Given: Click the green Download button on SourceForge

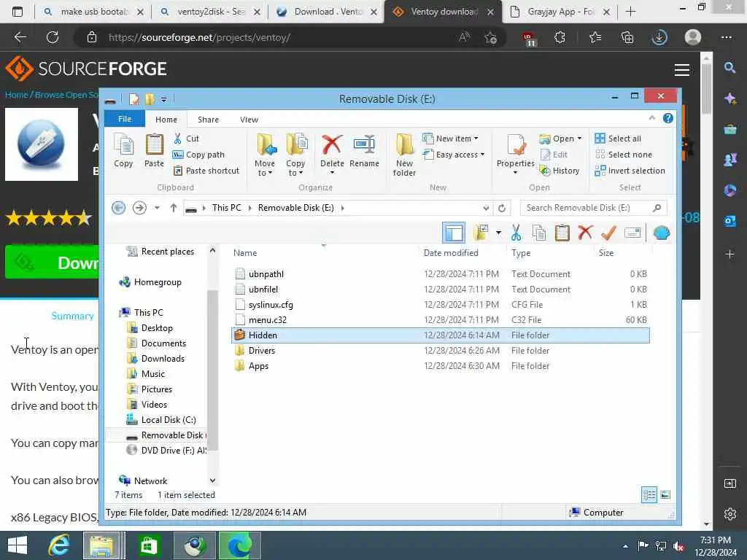Looking at the screenshot, I should tap(52, 262).
